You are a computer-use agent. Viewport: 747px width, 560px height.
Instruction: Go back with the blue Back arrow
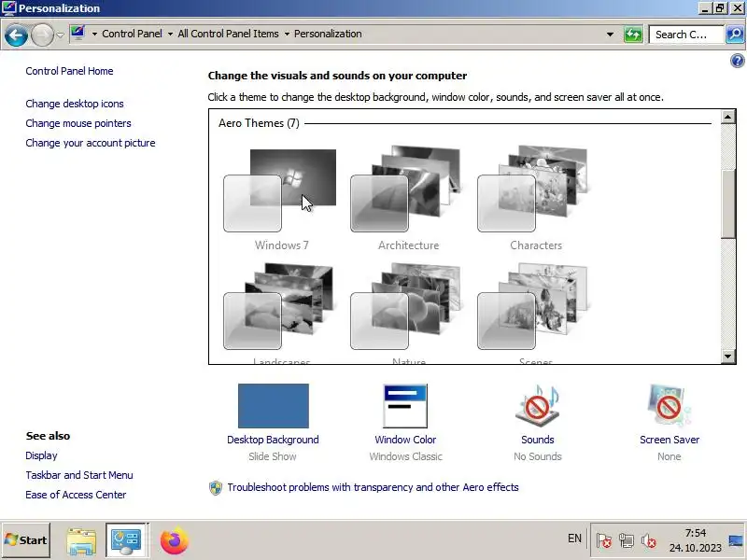(x=16, y=35)
